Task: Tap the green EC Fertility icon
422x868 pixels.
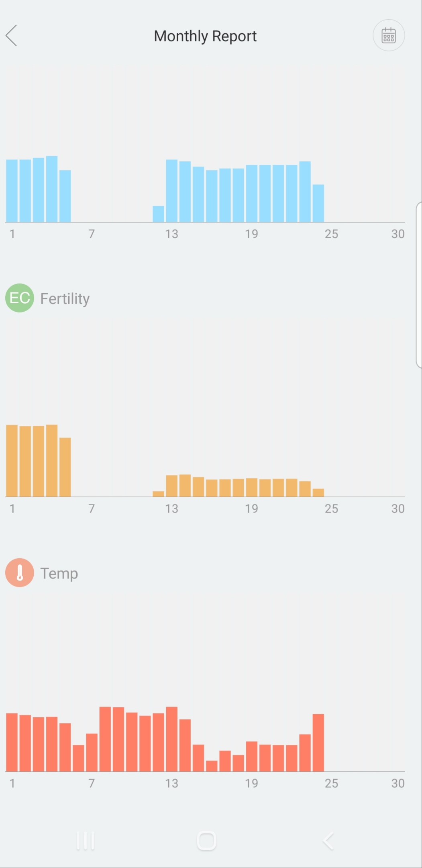Action: click(x=19, y=298)
